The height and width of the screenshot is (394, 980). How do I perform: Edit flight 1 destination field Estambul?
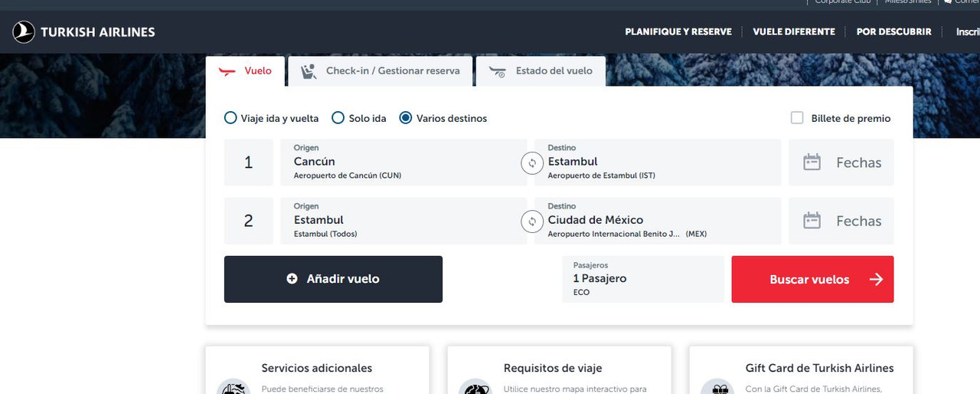point(658,163)
